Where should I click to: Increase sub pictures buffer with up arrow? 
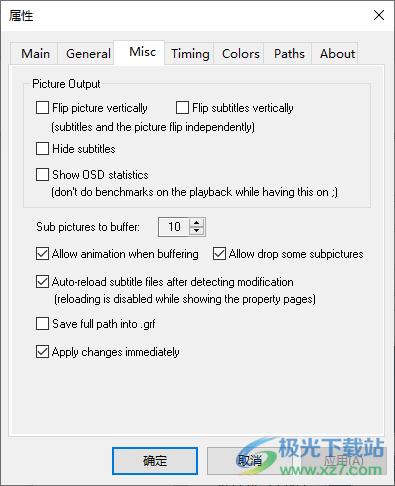197,223
